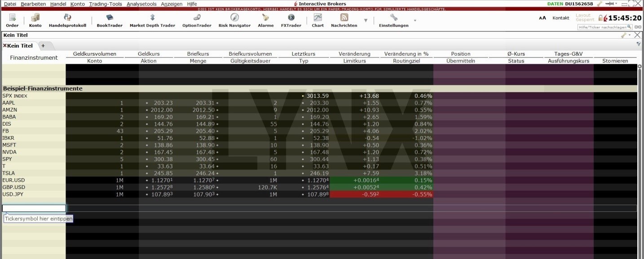
Task: Open the Alarme alerts tool
Action: (265, 21)
